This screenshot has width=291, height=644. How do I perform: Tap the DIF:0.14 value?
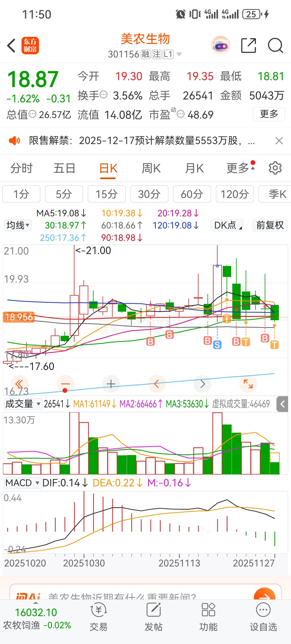[65, 483]
